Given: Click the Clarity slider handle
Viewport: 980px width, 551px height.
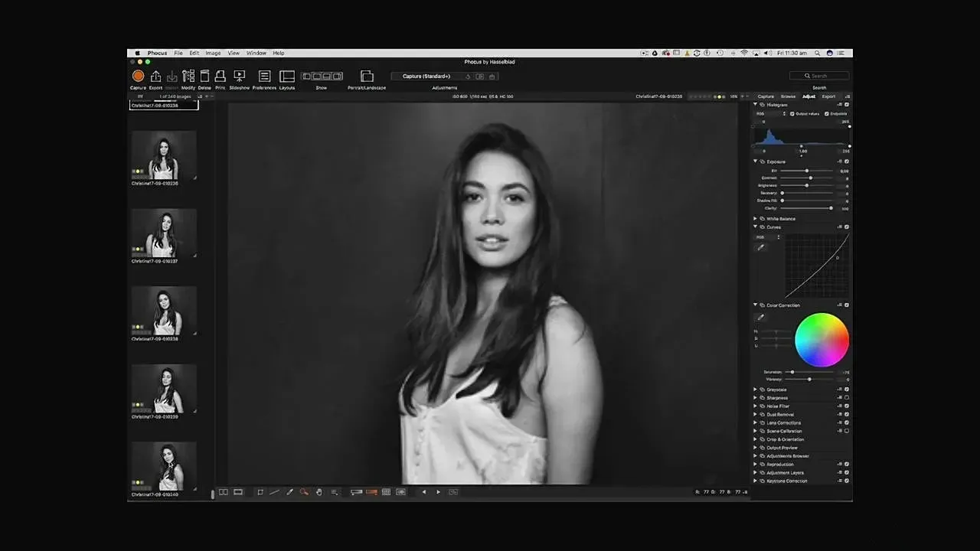Looking at the screenshot, I should (831, 208).
